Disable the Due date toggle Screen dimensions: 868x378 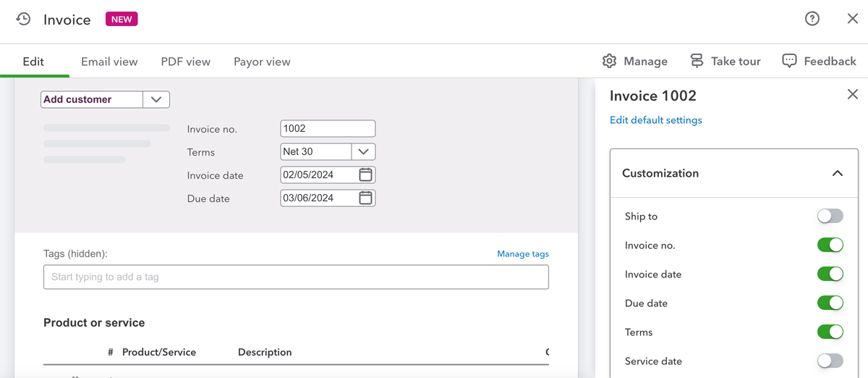[830, 303]
